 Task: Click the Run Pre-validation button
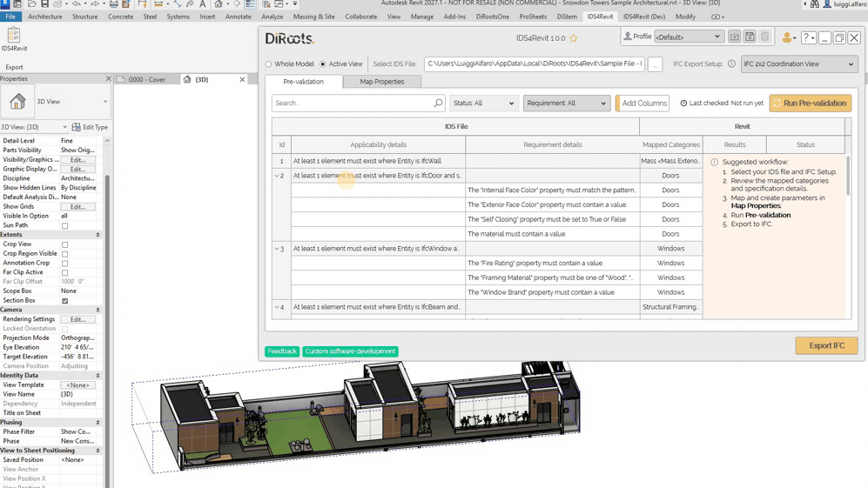[811, 103]
